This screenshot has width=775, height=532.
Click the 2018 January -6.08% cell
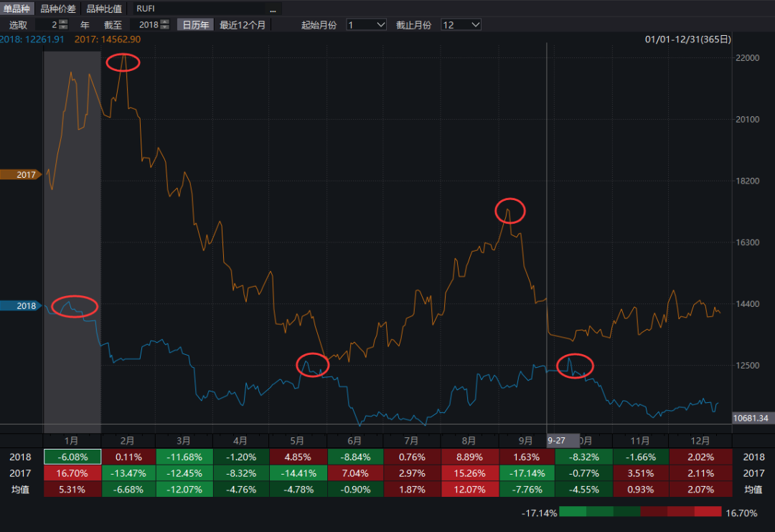72,457
